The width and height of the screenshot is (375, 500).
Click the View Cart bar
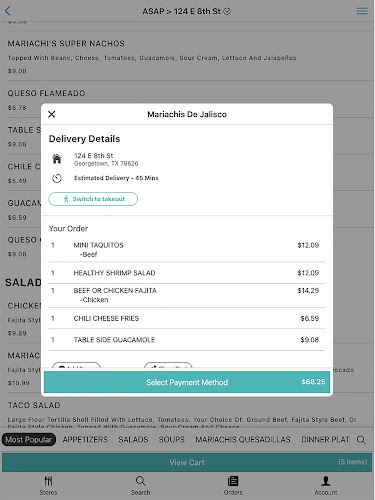pyautogui.click(x=187, y=462)
